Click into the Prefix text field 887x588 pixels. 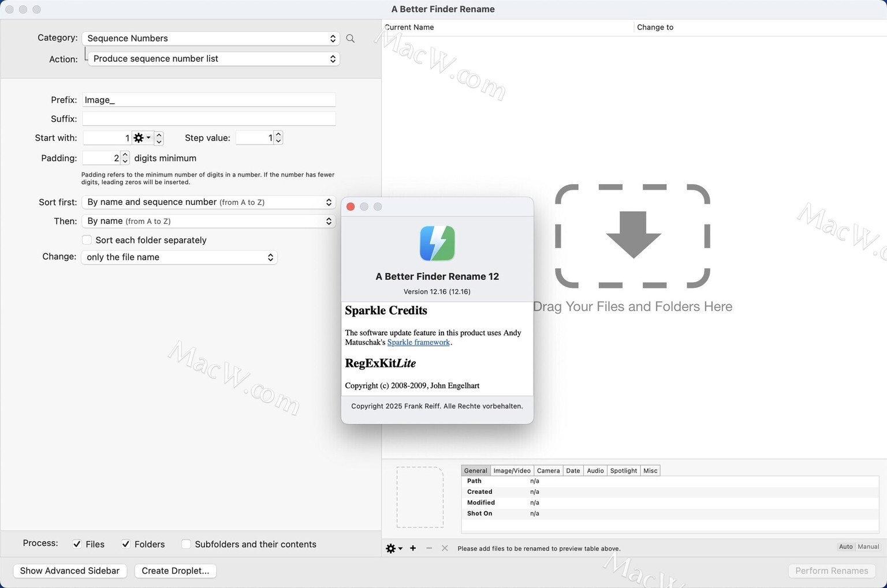[209, 100]
